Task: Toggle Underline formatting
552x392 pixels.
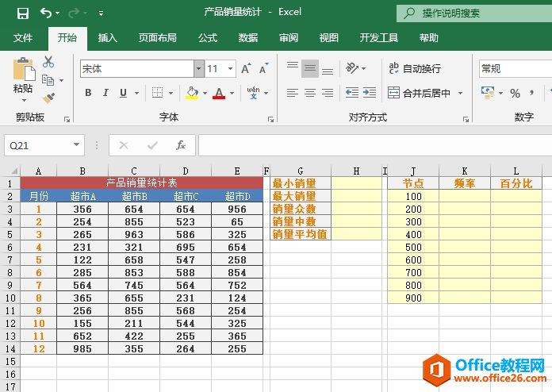Action: [x=123, y=93]
